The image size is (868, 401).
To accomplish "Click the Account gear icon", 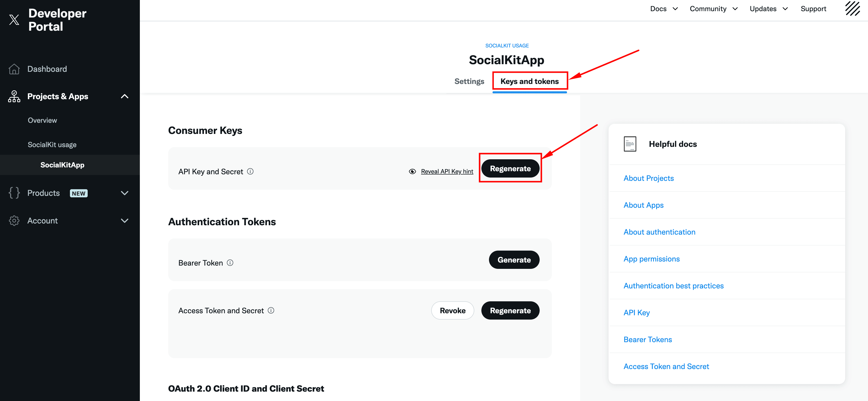I will tap(14, 221).
